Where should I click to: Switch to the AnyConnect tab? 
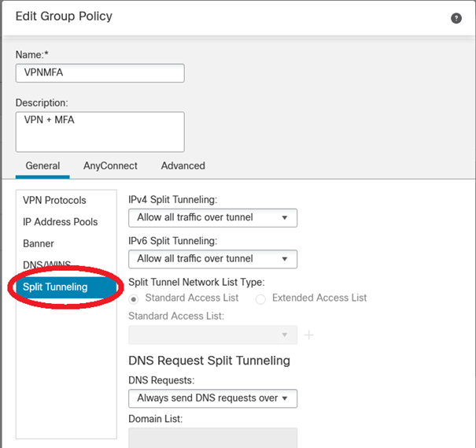point(110,166)
